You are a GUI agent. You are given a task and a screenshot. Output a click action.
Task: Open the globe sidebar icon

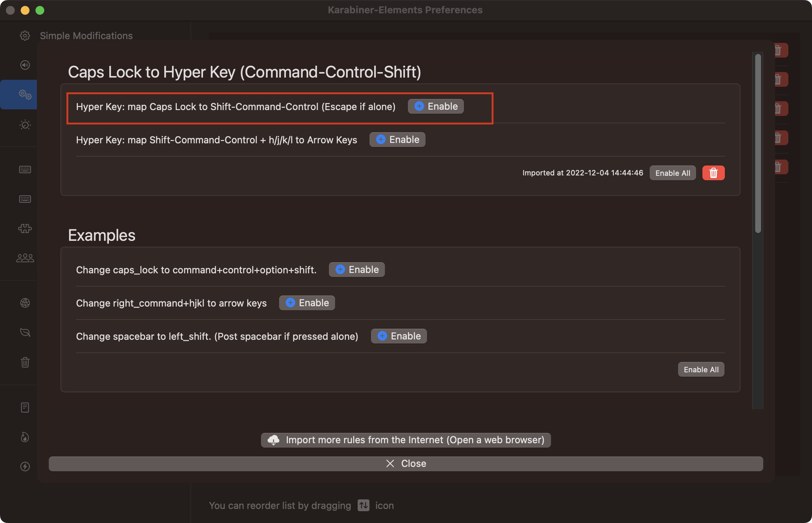pyautogui.click(x=25, y=303)
